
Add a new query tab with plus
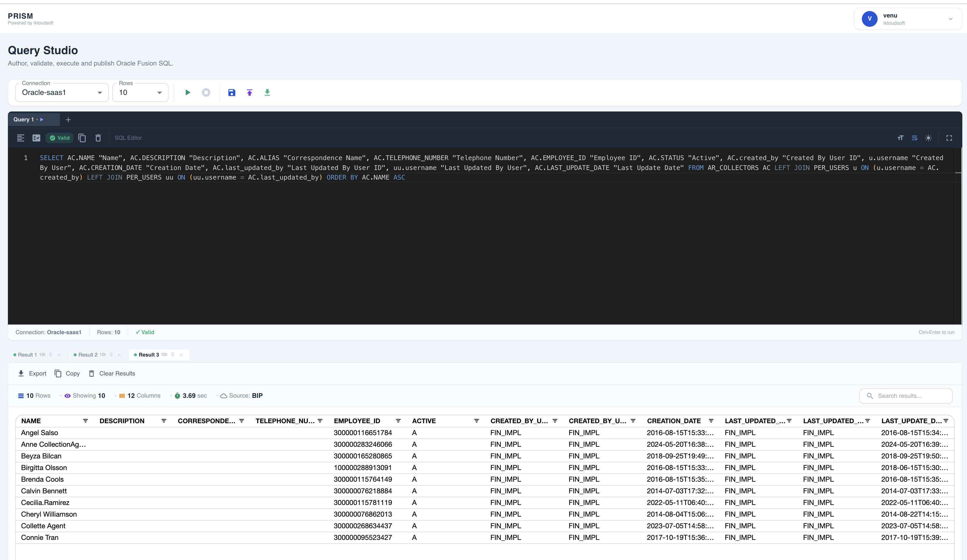pyautogui.click(x=68, y=120)
